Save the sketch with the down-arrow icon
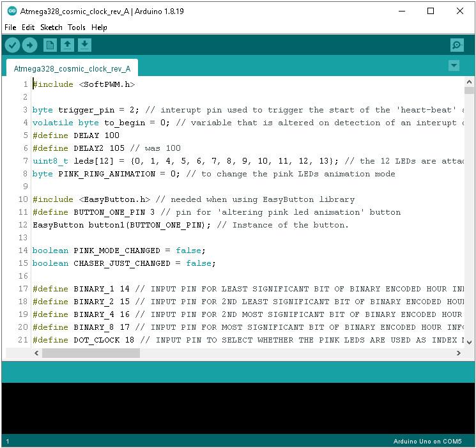476x448 pixels. 85,45
